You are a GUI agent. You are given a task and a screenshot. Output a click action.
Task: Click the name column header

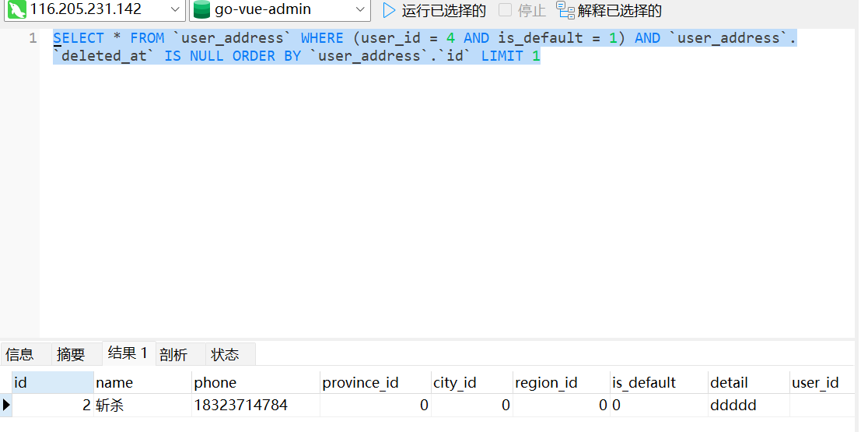(x=143, y=383)
